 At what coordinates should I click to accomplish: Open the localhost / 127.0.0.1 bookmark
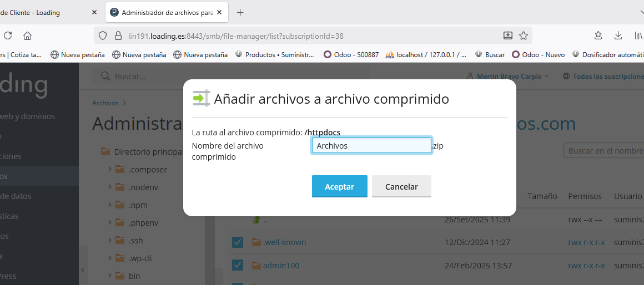coord(426,54)
